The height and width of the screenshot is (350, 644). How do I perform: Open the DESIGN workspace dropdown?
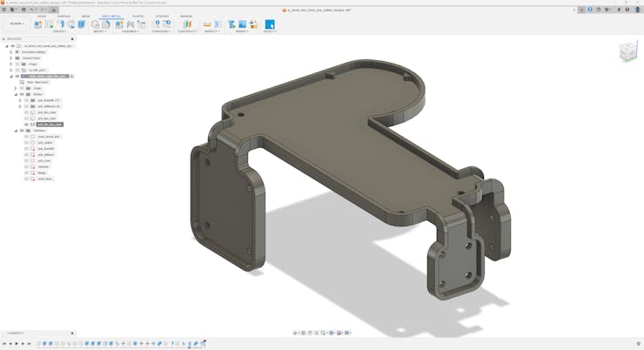pos(16,24)
